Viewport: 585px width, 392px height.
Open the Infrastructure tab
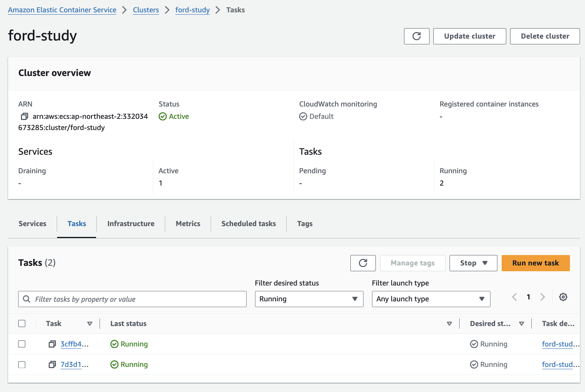(131, 224)
